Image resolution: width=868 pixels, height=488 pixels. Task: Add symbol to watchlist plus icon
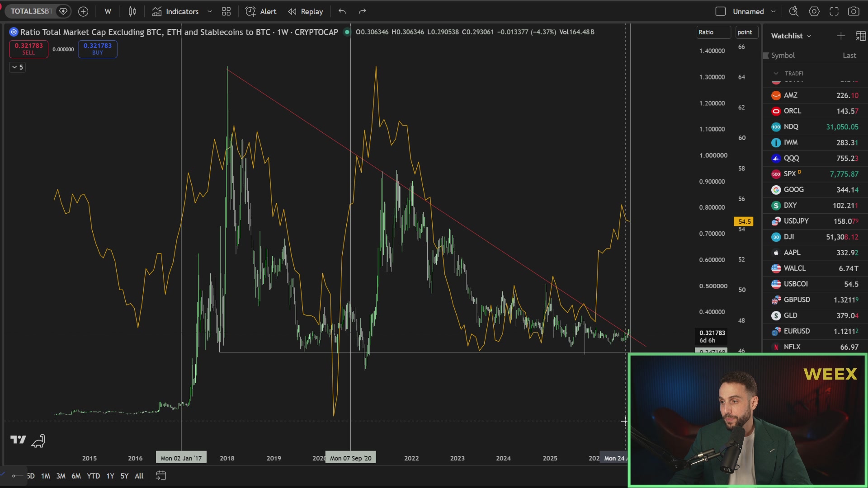tap(841, 36)
